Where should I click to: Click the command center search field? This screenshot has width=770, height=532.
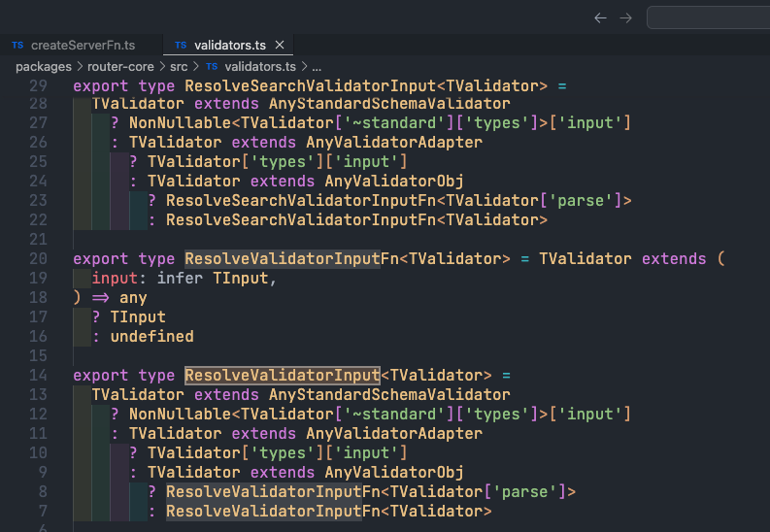[x=709, y=17]
